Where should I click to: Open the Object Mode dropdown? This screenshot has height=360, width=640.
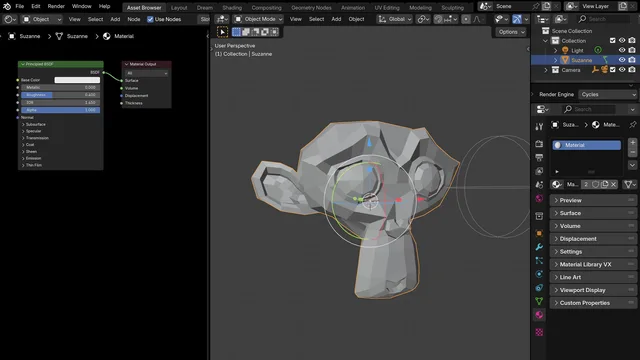258,19
